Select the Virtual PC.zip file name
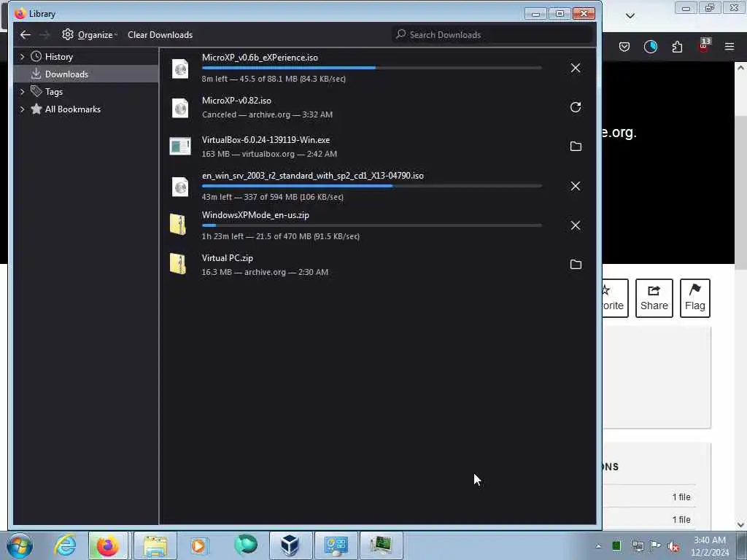Viewport: 747px width, 560px height. point(228,258)
